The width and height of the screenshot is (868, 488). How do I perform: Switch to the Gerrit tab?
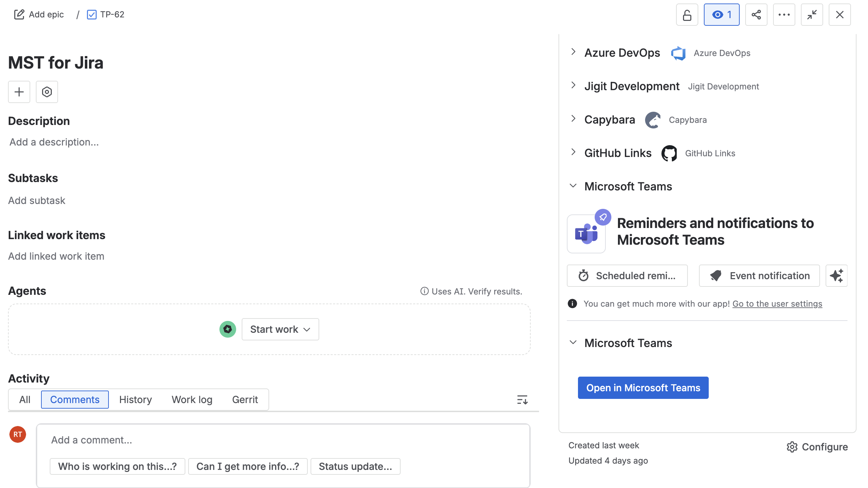(x=245, y=400)
